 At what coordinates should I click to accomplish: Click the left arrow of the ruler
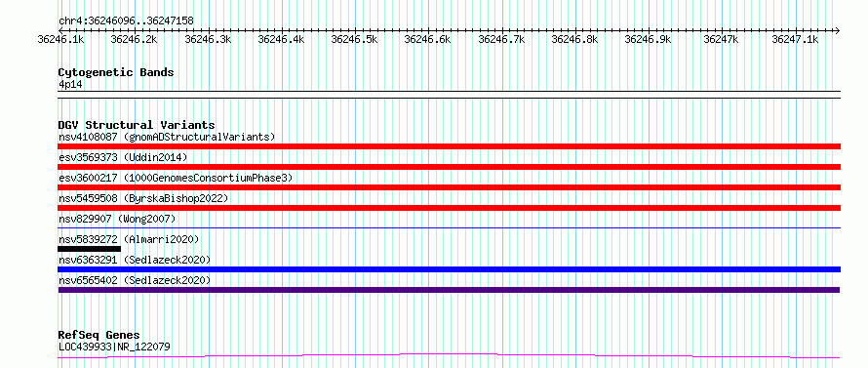pyautogui.click(x=60, y=30)
